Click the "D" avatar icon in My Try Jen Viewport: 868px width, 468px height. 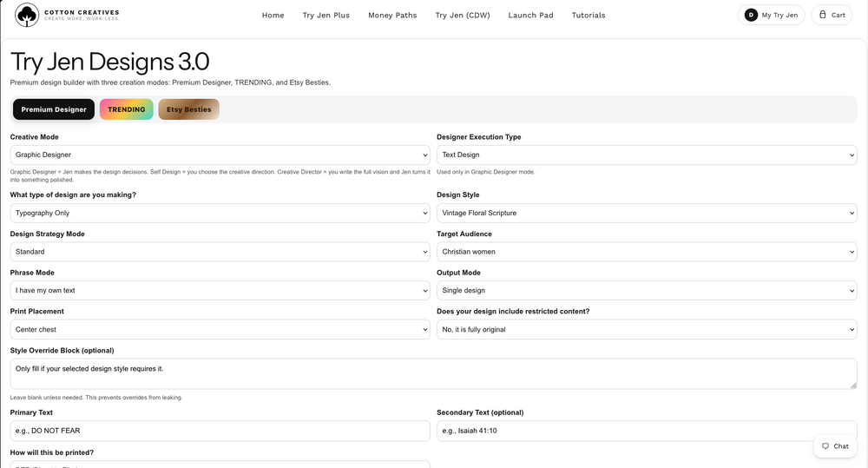751,15
